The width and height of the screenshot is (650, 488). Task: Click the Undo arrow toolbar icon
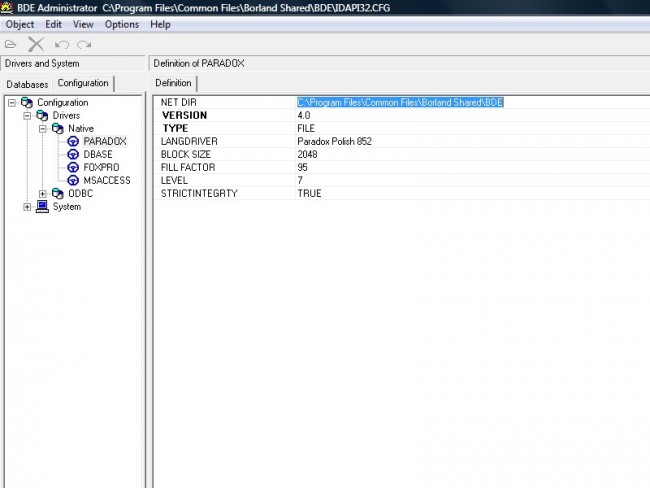pos(62,44)
